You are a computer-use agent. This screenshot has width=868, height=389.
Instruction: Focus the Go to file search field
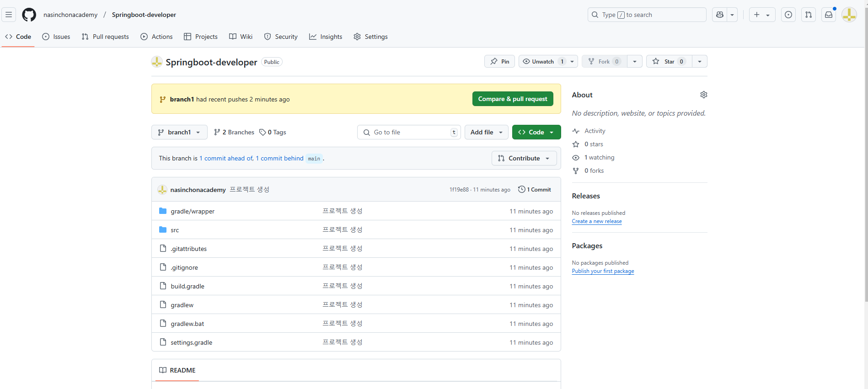409,132
